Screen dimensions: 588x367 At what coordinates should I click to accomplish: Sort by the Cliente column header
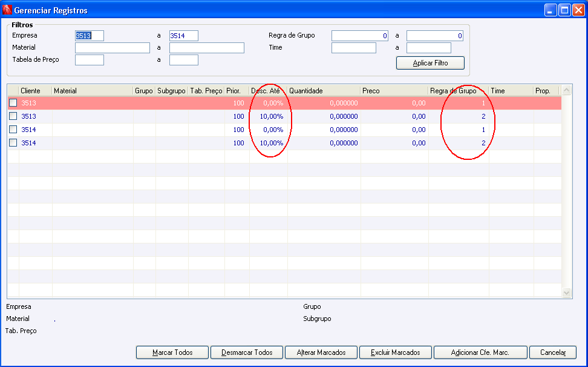(x=35, y=91)
